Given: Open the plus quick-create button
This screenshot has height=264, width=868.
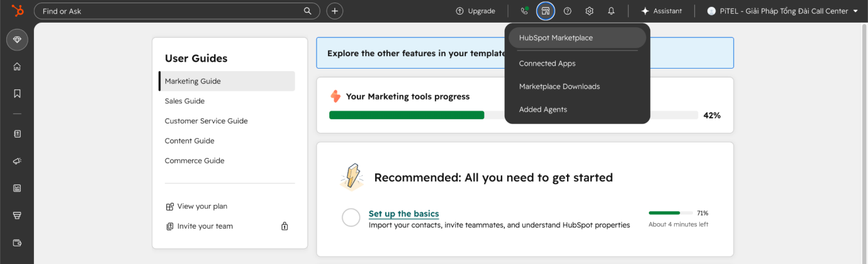Looking at the screenshot, I should pyautogui.click(x=335, y=11).
